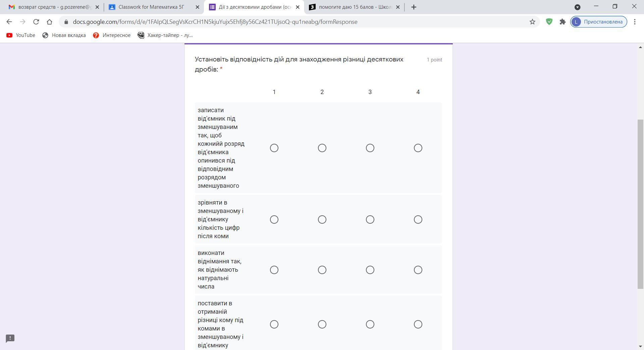Open the 'Интересное' bookmark
Image resolution: width=644 pixels, height=350 pixels.
click(x=112, y=35)
